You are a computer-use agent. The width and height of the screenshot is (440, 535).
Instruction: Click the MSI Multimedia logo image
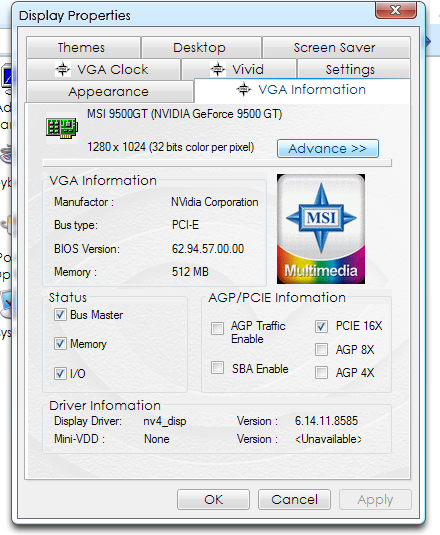pos(321,229)
